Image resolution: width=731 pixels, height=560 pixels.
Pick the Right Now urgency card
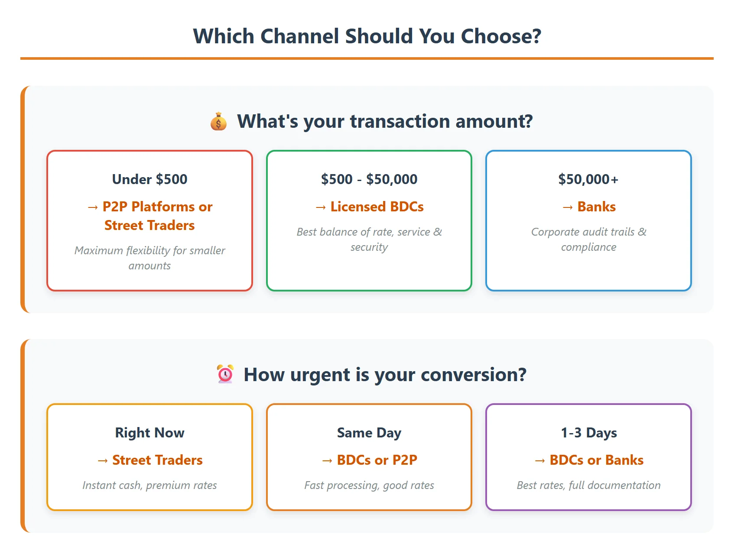(x=149, y=457)
